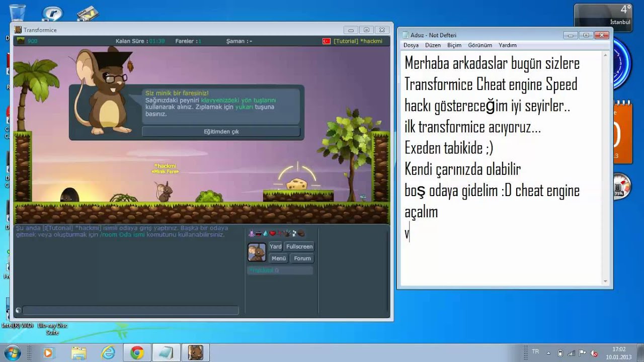Click the Notepad title bar icon
Viewport: 644px width, 362px height.
click(405, 35)
